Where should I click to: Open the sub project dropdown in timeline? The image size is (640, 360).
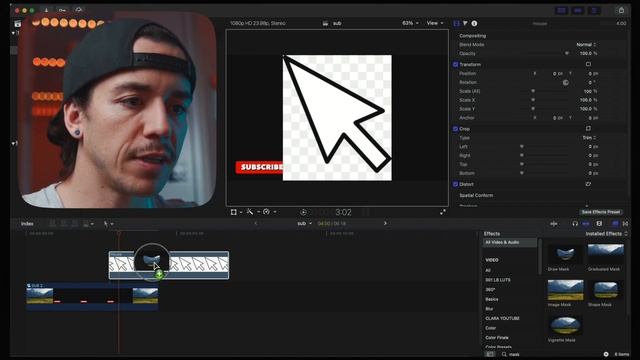coord(304,224)
